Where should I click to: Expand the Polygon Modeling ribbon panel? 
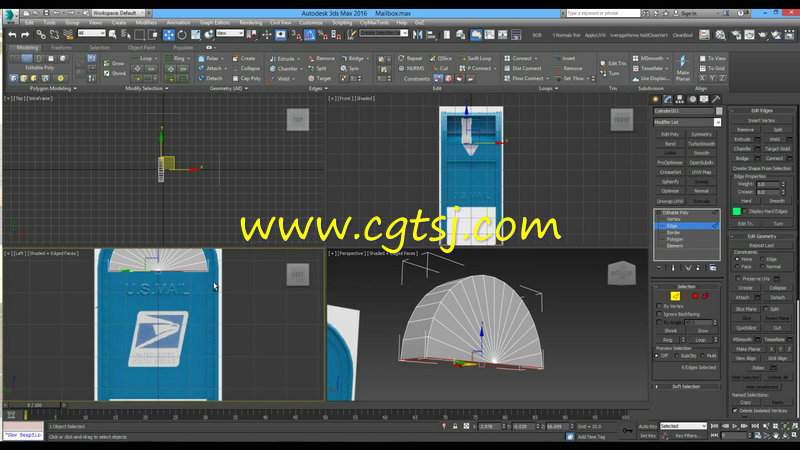pyautogui.click(x=53, y=88)
